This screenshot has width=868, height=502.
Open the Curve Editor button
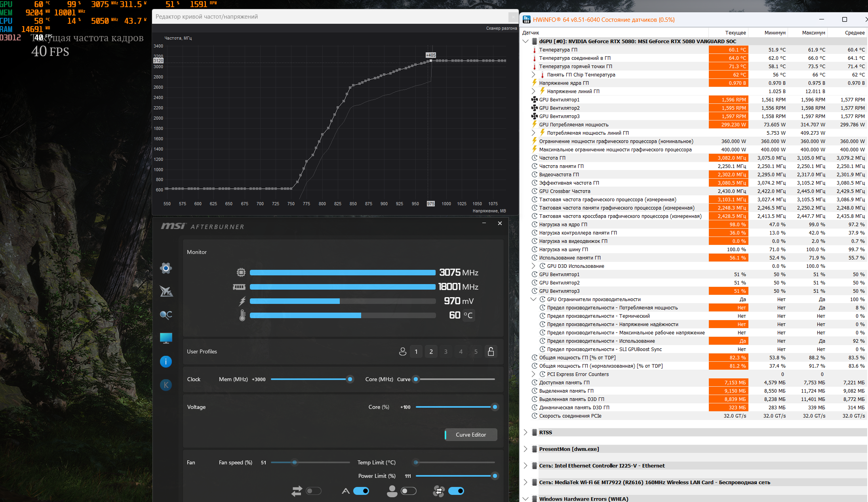(x=471, y=435)
